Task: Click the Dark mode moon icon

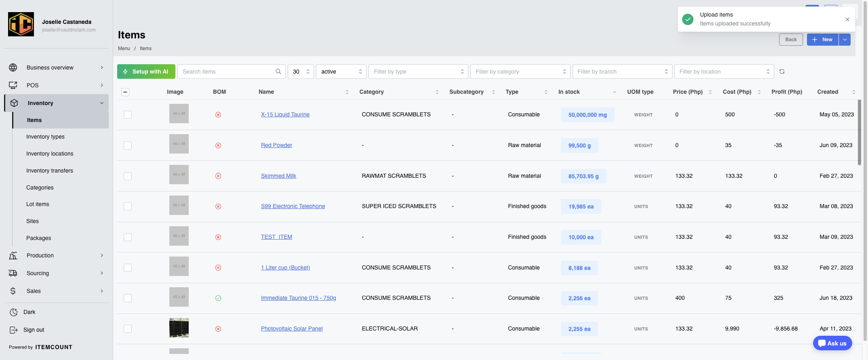Action: pyautogui.click(x=14, y=312)
